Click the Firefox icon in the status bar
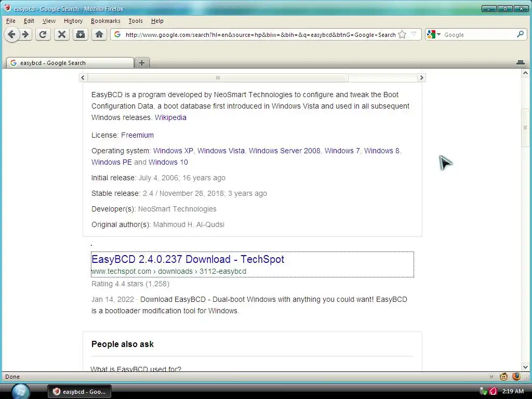 pos(516,376)
